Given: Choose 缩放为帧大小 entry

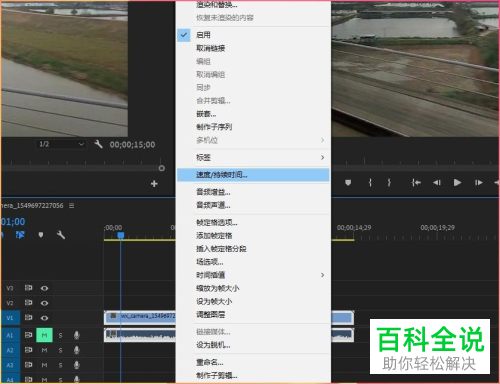Looking at the screenshot, I should pyautogui.click(x=253, y=288).
